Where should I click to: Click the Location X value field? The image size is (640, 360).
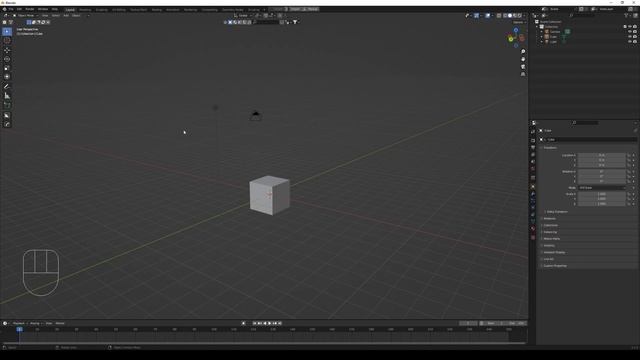tap(602, 155)
